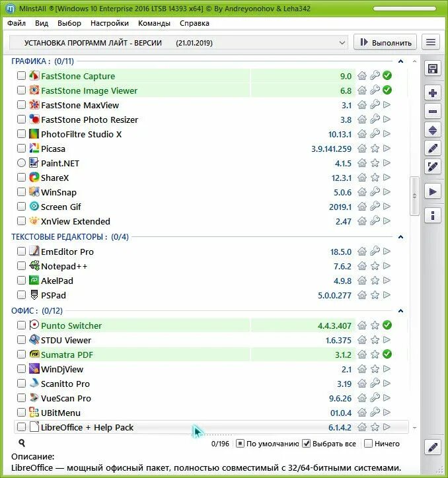The height and width of the screenshot is (478, 448).
Task: Click the key icon in the WinSnap row
Action: pos(375,191)
